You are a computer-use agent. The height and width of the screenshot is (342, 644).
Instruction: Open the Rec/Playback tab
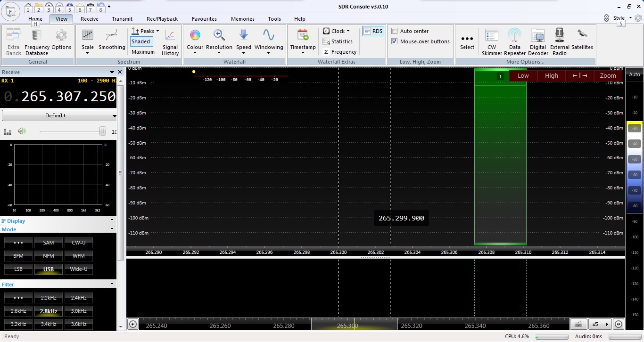[162, 19]
